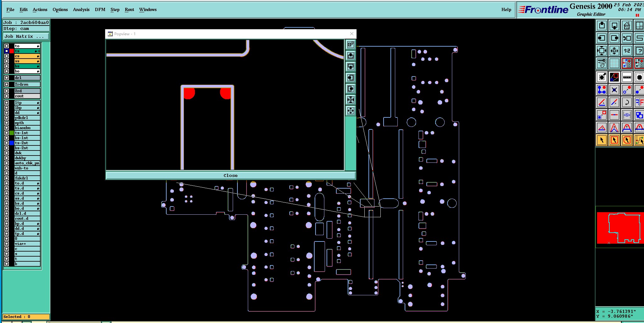Click the 1:2 zoom ratio icon

(x=627, y=51)
